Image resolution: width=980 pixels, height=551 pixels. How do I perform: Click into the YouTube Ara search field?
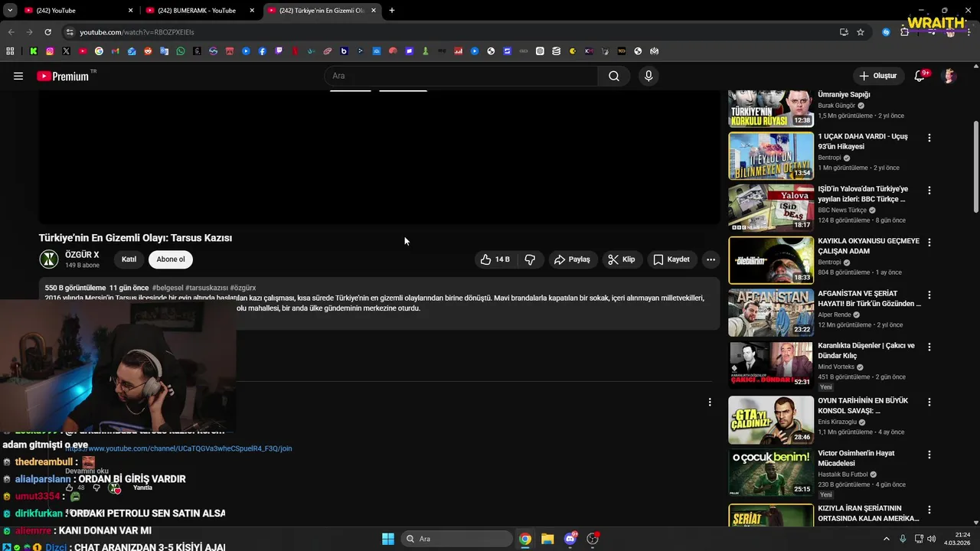[x=462, y=76]
